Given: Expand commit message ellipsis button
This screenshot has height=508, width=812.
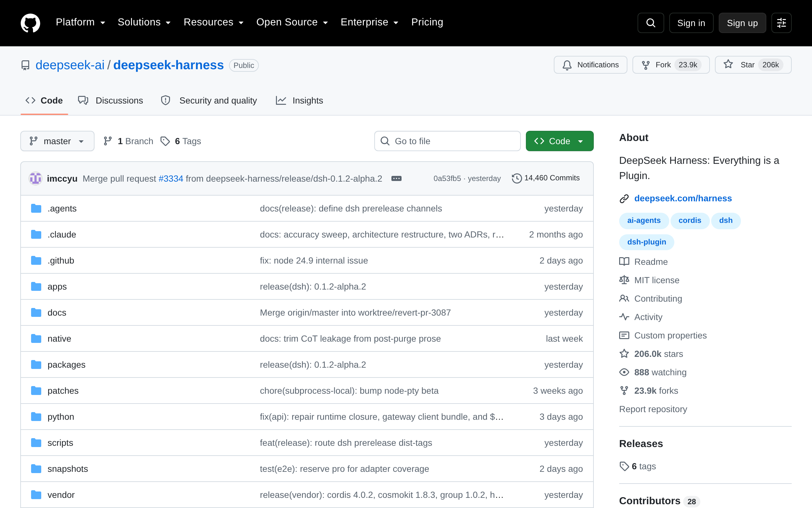Looking at the screenshot, I should tap(396, 178).
